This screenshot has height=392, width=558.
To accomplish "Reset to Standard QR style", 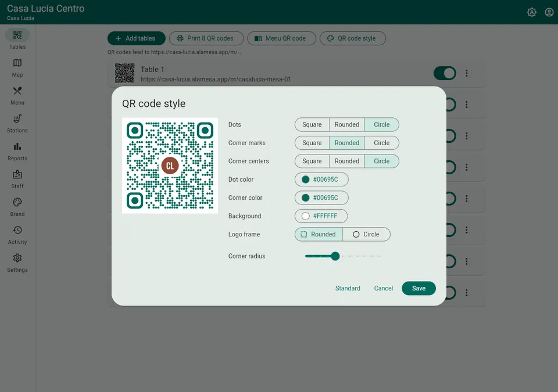I will pos(348,288).
